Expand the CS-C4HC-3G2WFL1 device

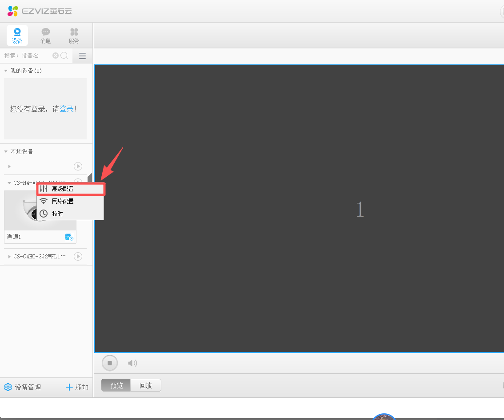pyautogui.click(x=9, y=257)
